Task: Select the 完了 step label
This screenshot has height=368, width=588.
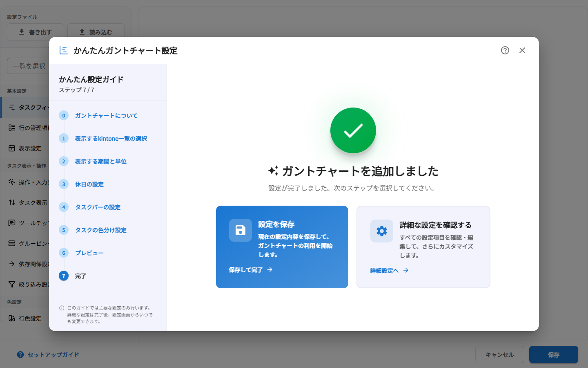Action: tap(80, 276)
